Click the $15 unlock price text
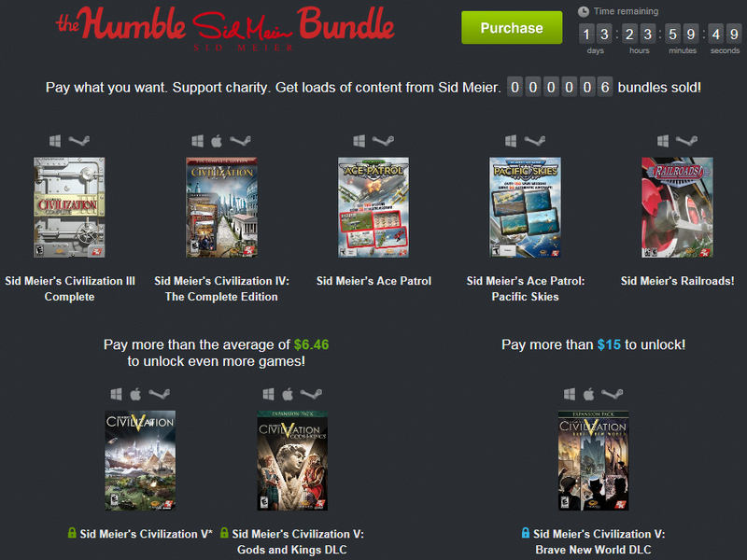The image size is (747, 560). click(609, 344)
